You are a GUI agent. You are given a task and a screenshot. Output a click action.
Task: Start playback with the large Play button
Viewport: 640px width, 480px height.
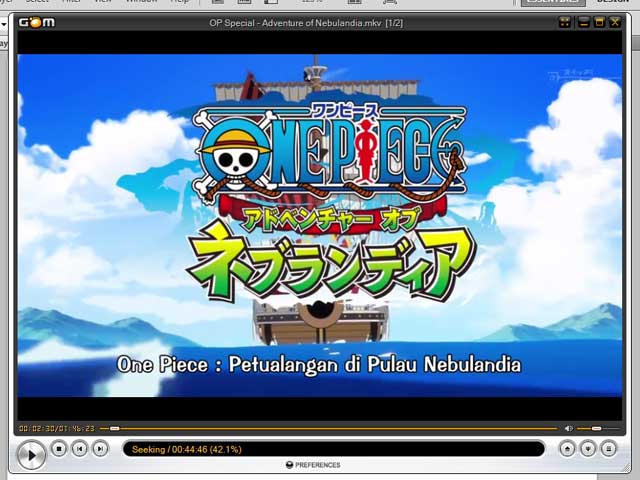point(31,455)
